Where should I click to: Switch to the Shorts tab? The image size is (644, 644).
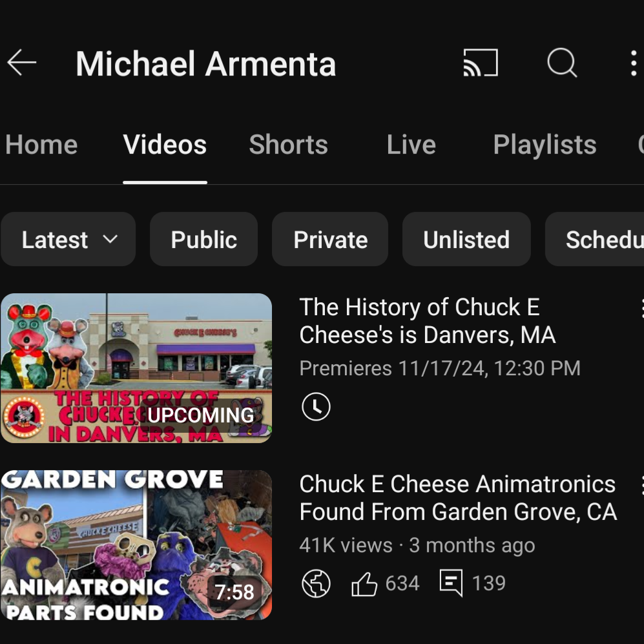click(x=288, y=145)
